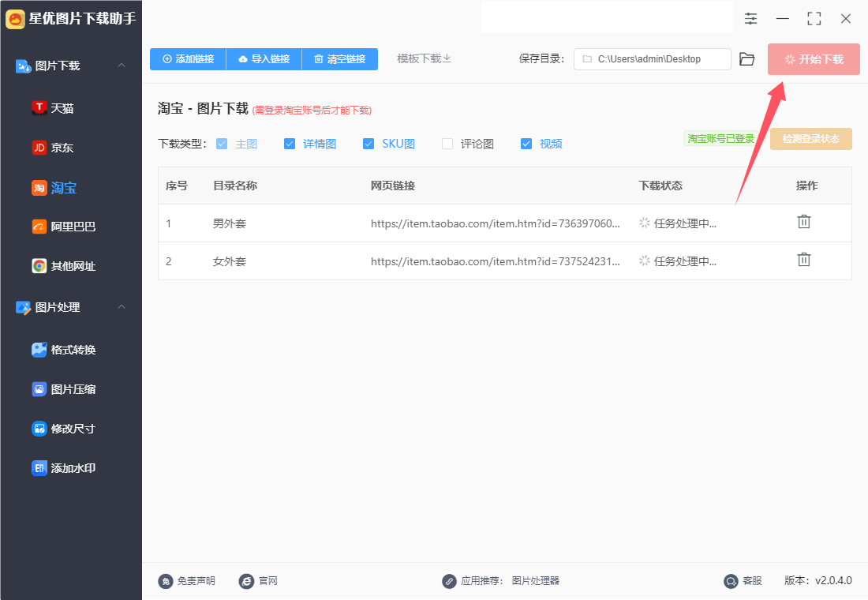Click the 阿里巴巴 sidebar icon
The width and height of the screenshot is (868, 600).
(x=39, y=227)
